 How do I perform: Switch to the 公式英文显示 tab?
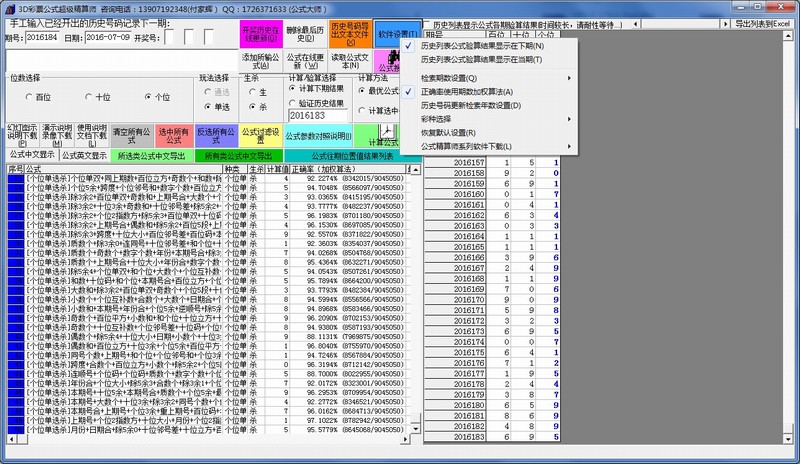84,155
